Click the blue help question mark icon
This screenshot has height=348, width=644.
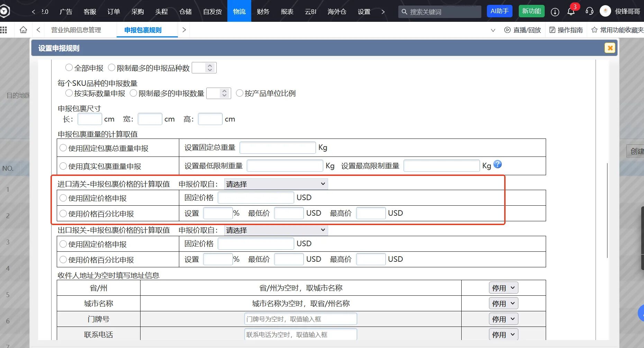point(497,164)
